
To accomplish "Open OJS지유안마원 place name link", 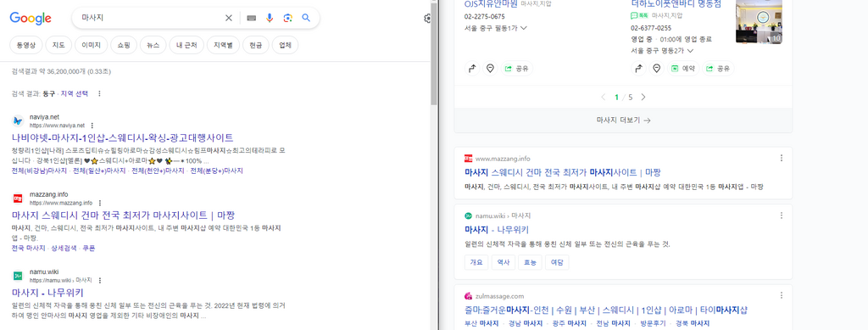I will pos(491,4).
